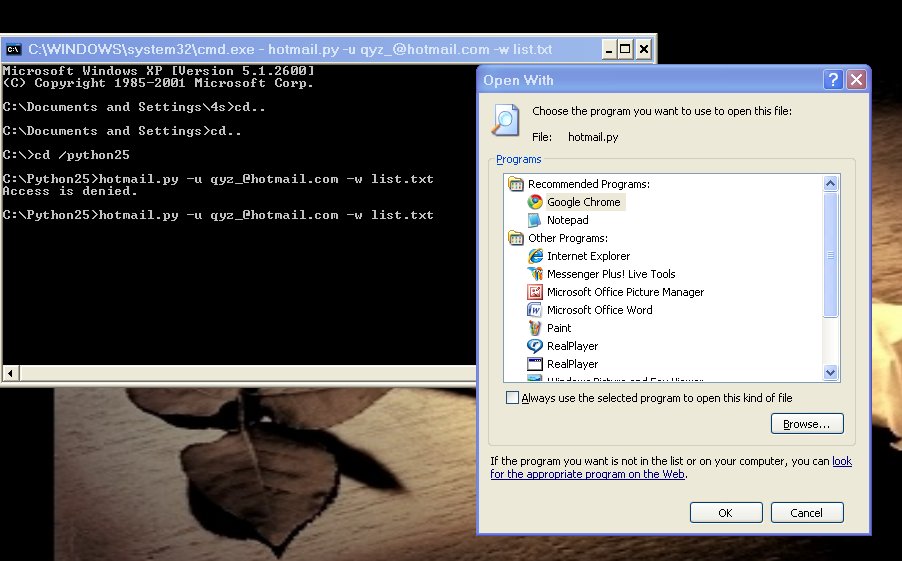Viewport: 902px width, 561px height.
Task: Maximize the cmd.exe window
Action: 626,49
